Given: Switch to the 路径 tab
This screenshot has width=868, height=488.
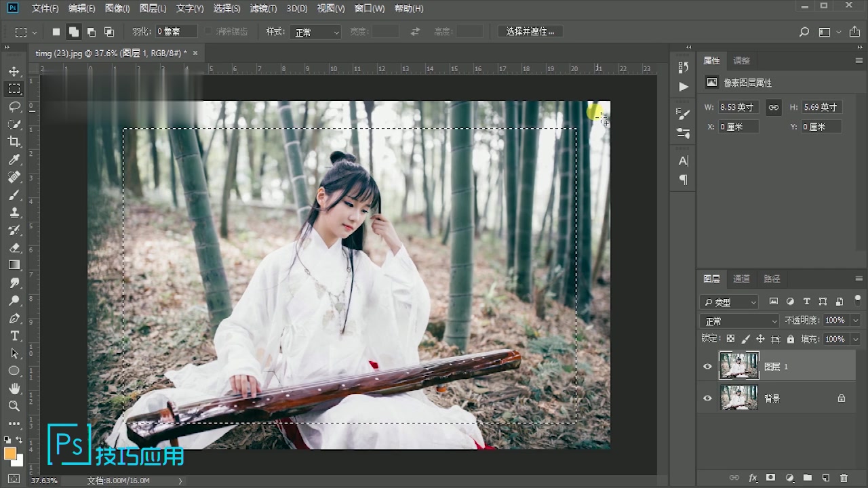Looking at the screenshot, I should coord(772,279).
